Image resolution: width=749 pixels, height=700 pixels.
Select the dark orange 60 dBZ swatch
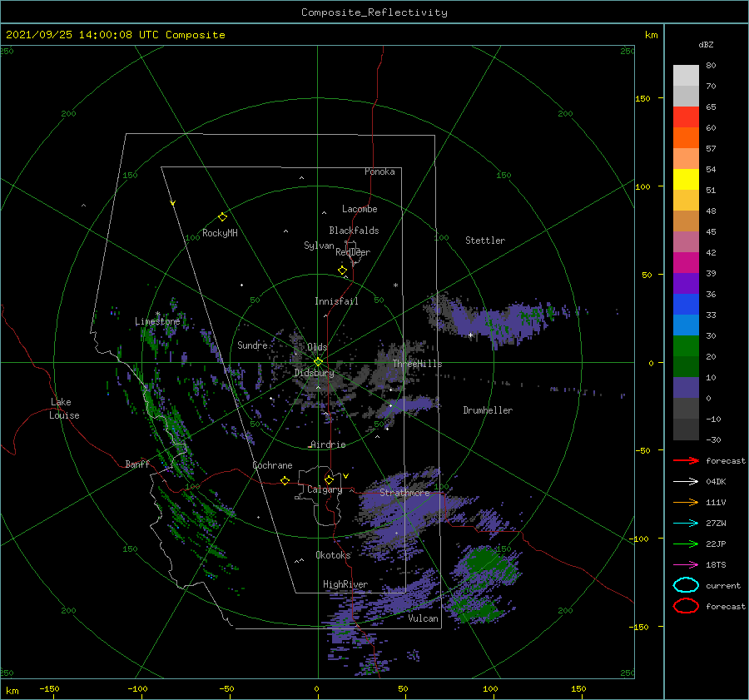[686, 137]
